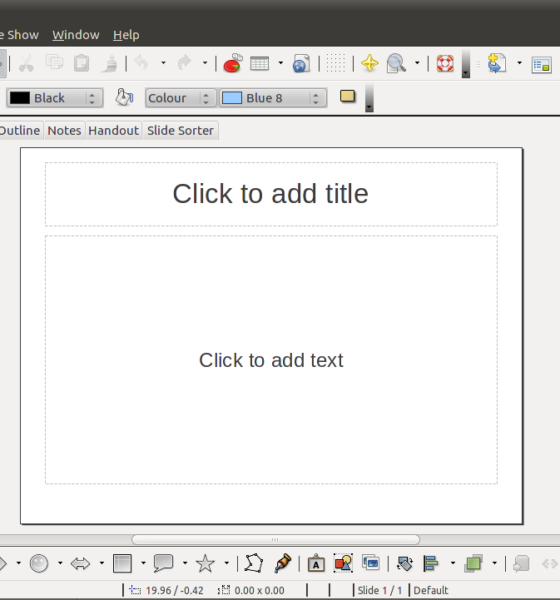Click the 'Click to add text' placeholder

[271, 360]
